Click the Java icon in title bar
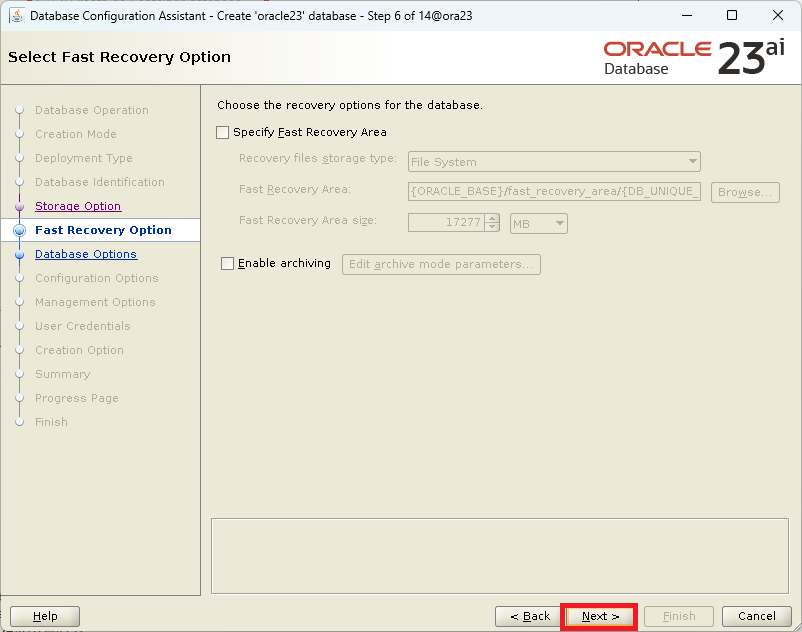This screenshot has width=802, height=632. (x=16, y=16)
